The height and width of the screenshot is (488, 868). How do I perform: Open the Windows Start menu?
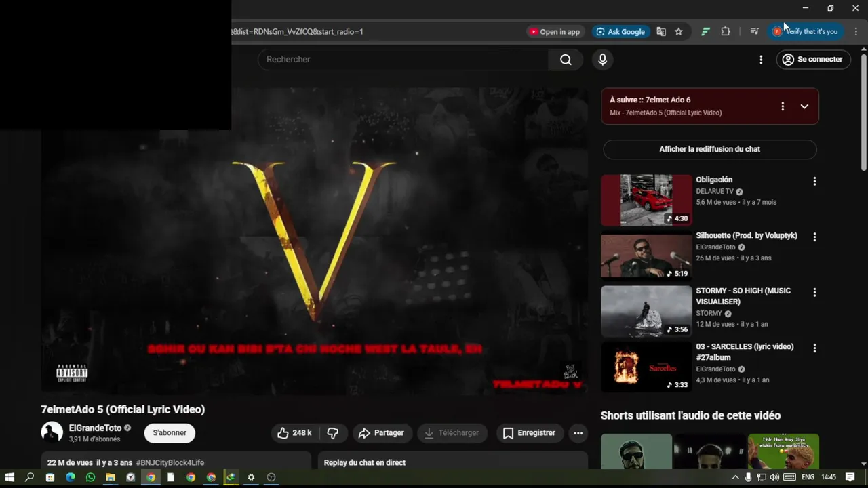(9, 477)
